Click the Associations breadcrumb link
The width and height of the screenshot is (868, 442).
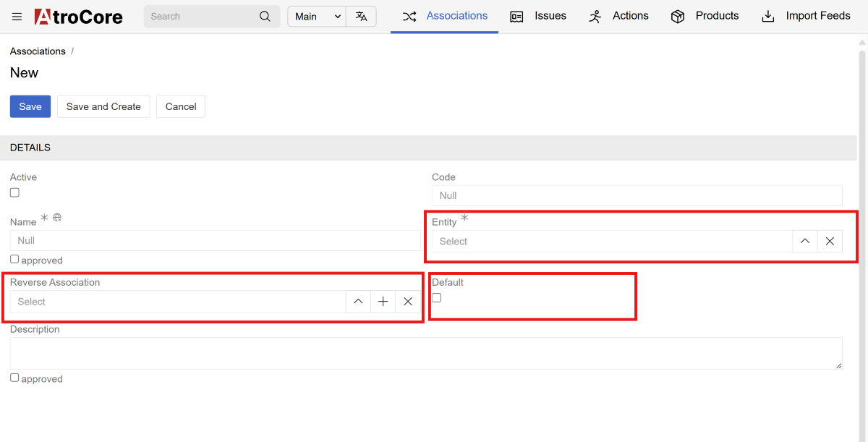38,51
